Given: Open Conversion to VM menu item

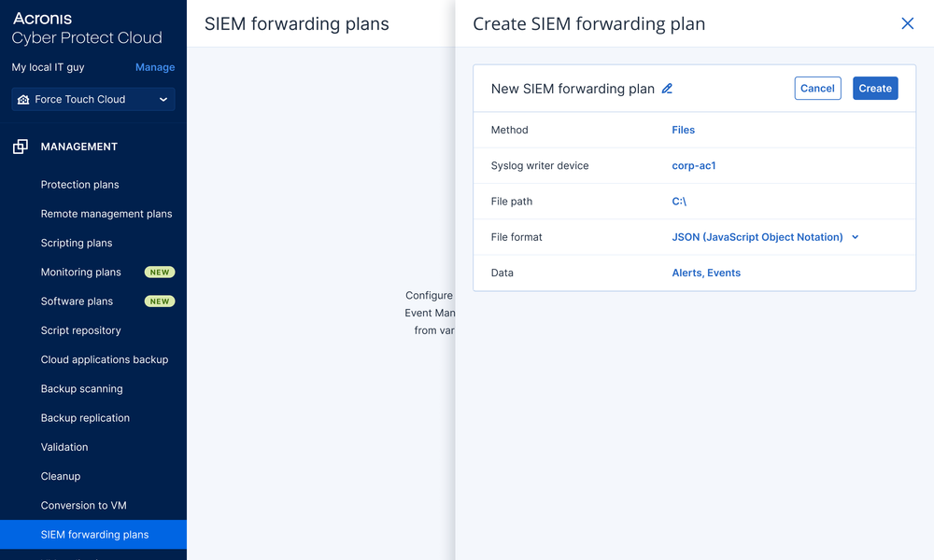Looking at the screenshot, I should click(x=83, y=505).
